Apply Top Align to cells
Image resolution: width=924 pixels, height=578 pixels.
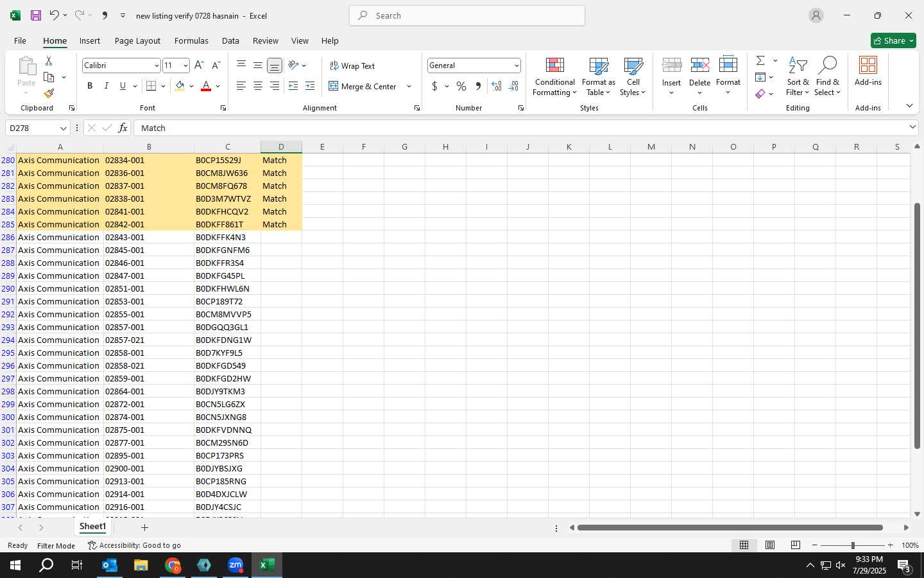point(241,65)
